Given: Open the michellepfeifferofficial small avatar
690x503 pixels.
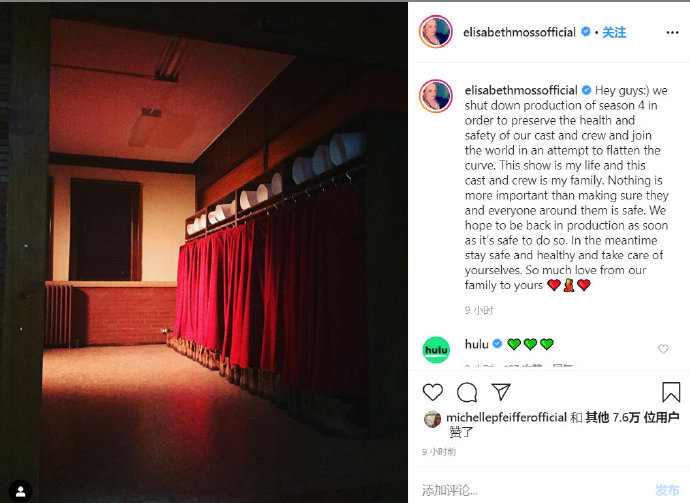Looking at the screenshot, I should [432, 419].
